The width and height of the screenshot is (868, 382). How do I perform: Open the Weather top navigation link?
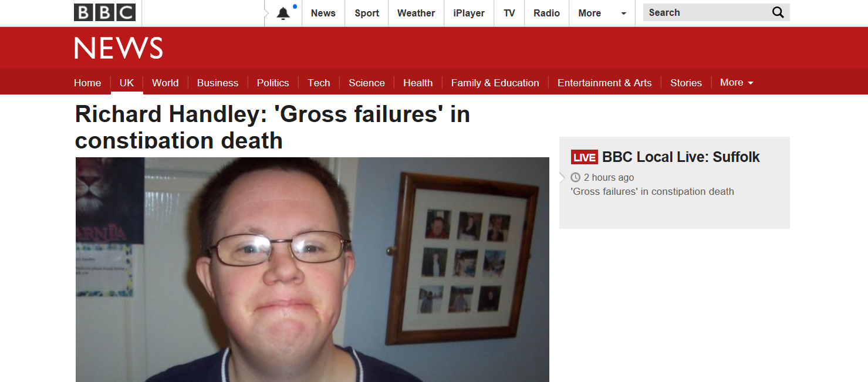tap(416, 13)
